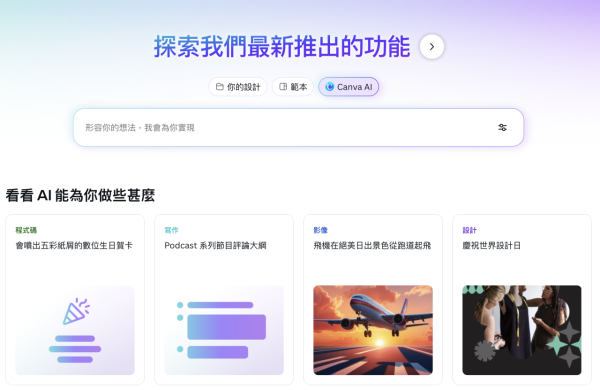Open the 飛機在絕美日出 image example card

coord(373,300)
